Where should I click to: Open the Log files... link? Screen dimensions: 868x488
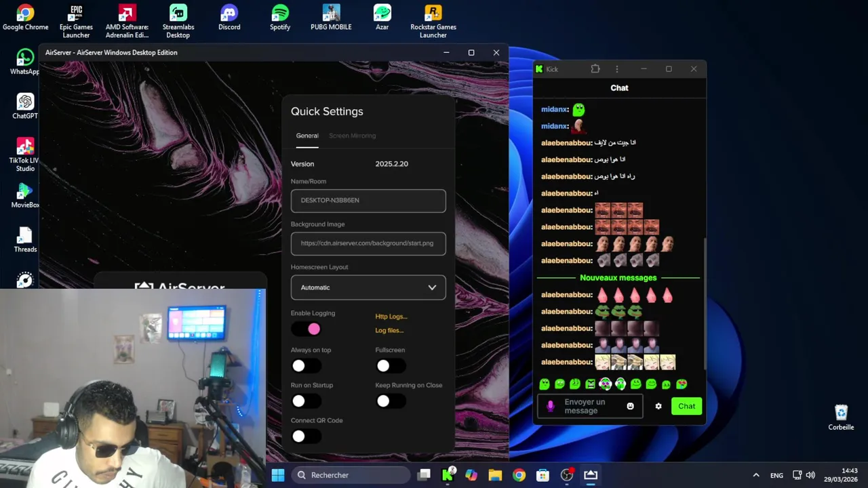389,331
